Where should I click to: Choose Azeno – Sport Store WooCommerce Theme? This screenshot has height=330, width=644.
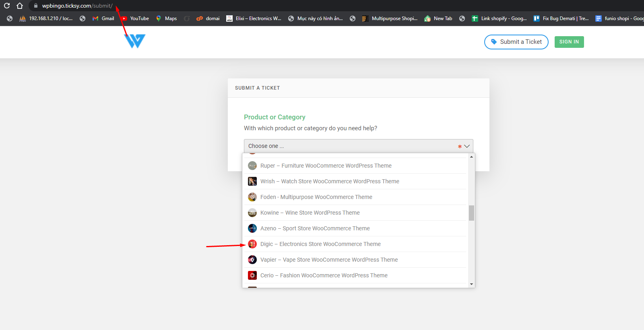point(355,228)
